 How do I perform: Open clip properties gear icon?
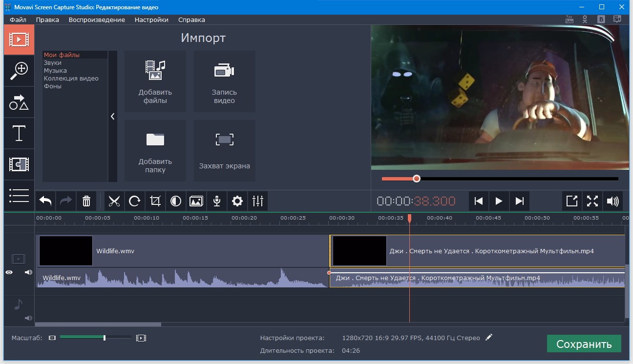click(237, 201)
